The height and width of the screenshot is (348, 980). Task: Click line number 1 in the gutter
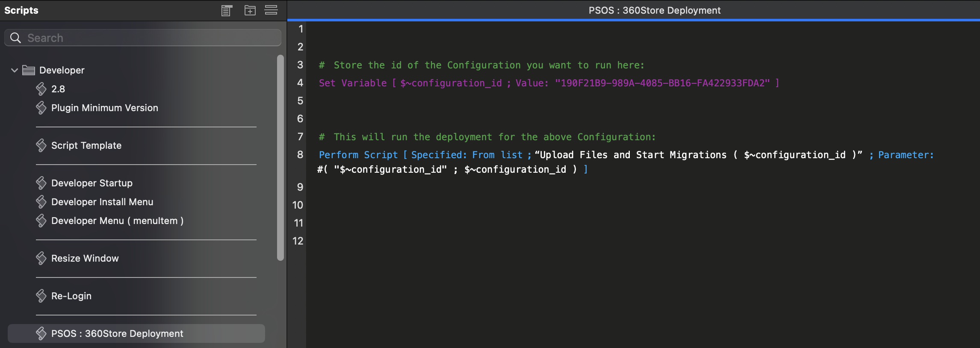click(301, 29)
